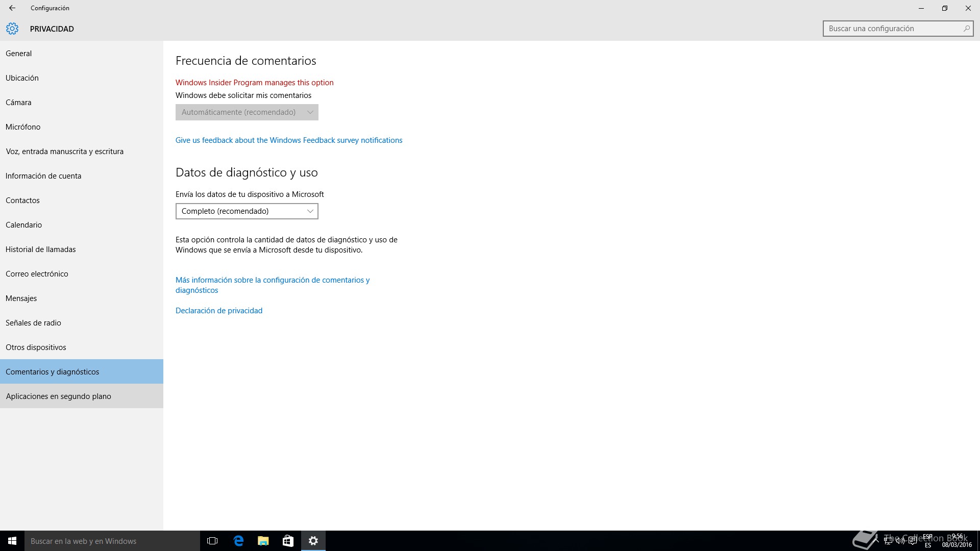980x551 pixels.
Task: Go to Información de cuenta
Action: point(82,176)
